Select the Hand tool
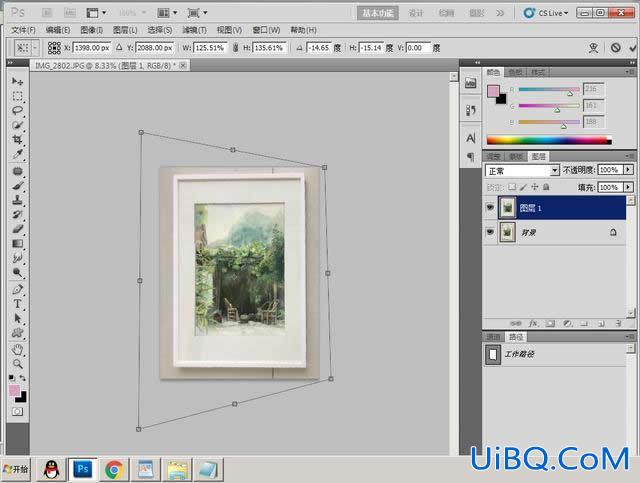 point(17,349)
